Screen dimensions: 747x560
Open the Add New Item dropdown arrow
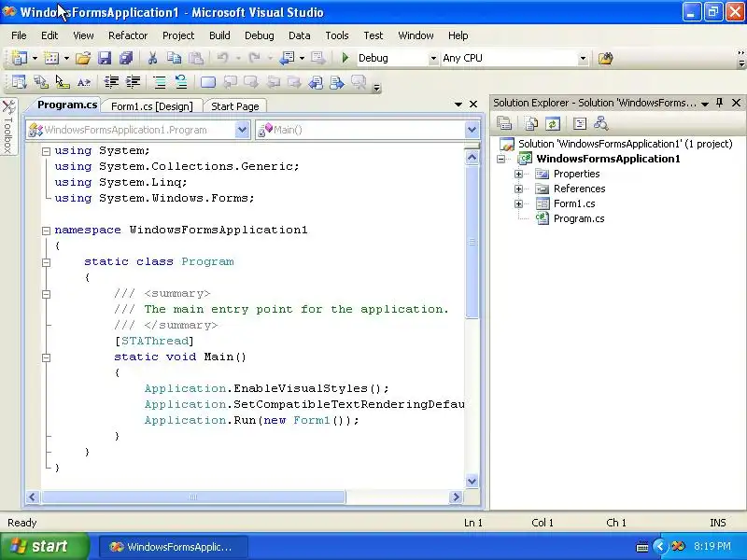(66, 58)
